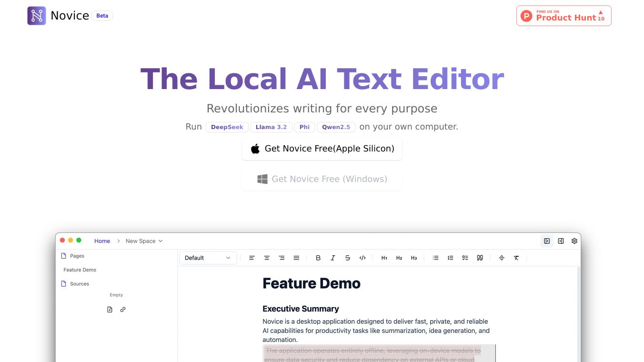The image size is (644, 362).
Task: Apply Heading 3 style
Action: point(414,258)
